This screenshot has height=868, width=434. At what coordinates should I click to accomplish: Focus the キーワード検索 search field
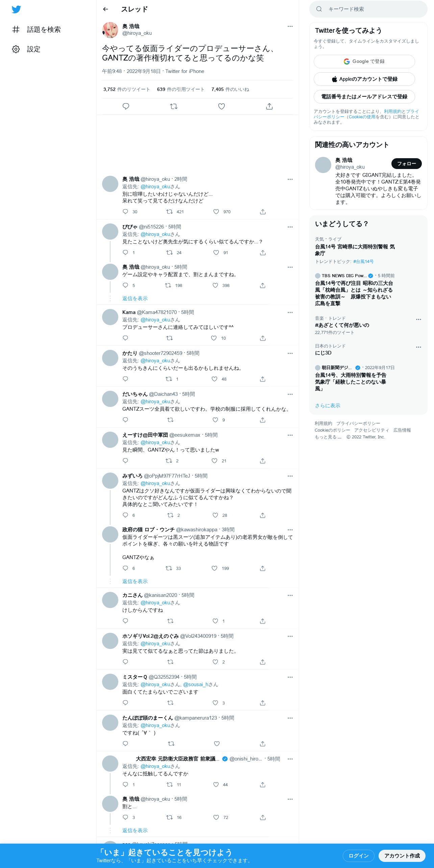pyautogui.click(x=368, y=9)
